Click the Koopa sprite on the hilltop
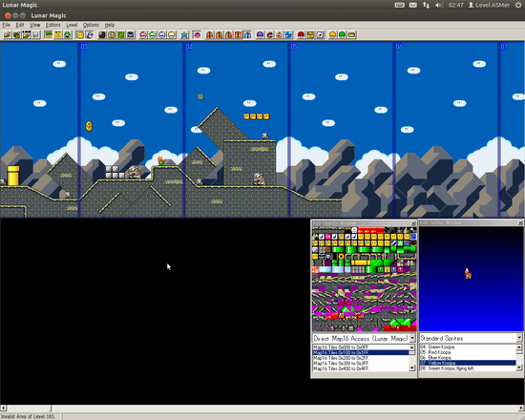 pyautogui.click(x=161, y=160)
